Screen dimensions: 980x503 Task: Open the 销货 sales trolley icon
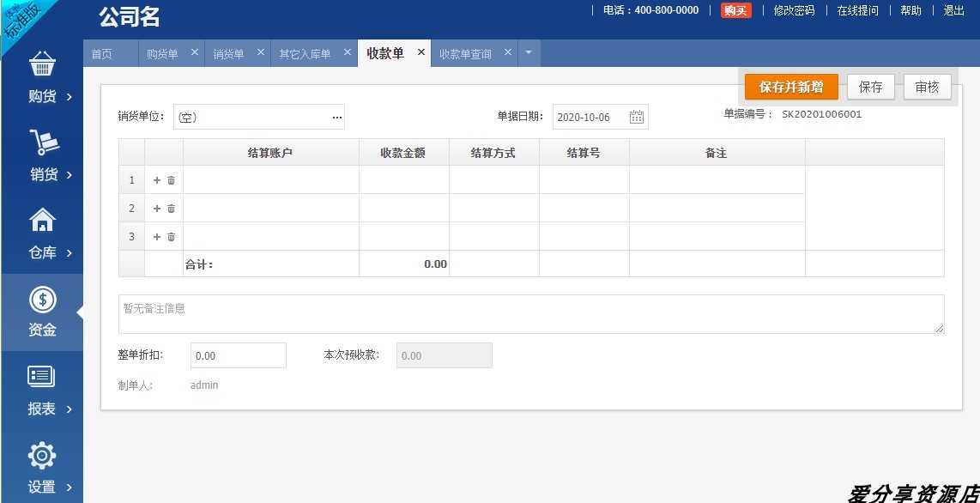43,142
